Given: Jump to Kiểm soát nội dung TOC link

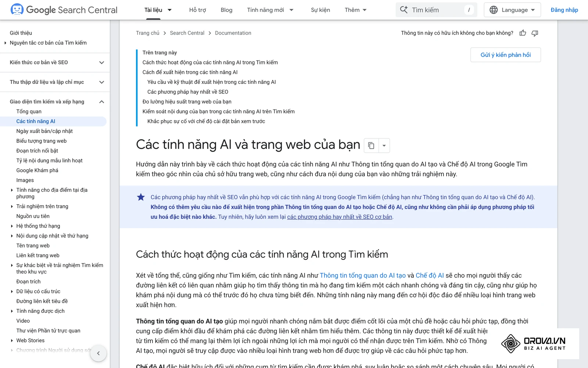Looking at the screenshot, I should (219, 112).
